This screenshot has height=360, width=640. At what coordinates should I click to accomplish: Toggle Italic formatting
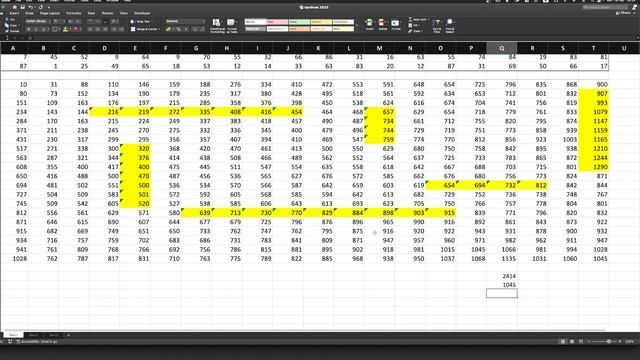click(36, 29)
